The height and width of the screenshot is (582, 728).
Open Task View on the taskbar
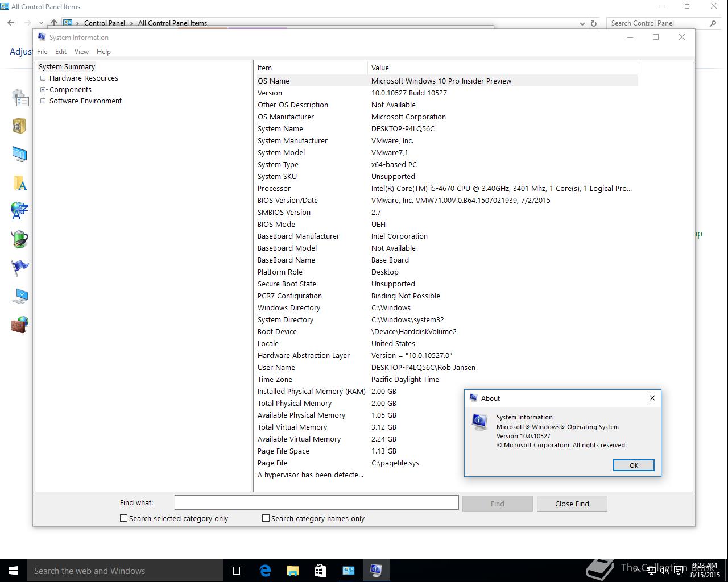[x=237, y=571]
